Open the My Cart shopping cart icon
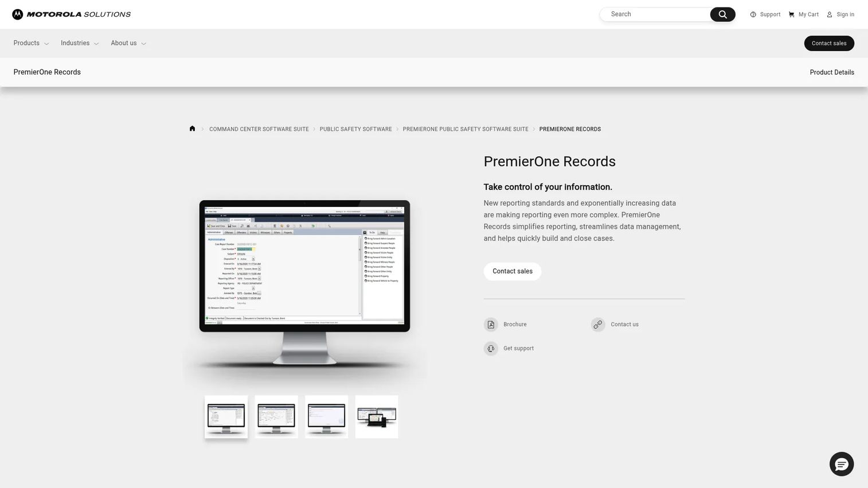The image size is (868, 488). (792, 14)
